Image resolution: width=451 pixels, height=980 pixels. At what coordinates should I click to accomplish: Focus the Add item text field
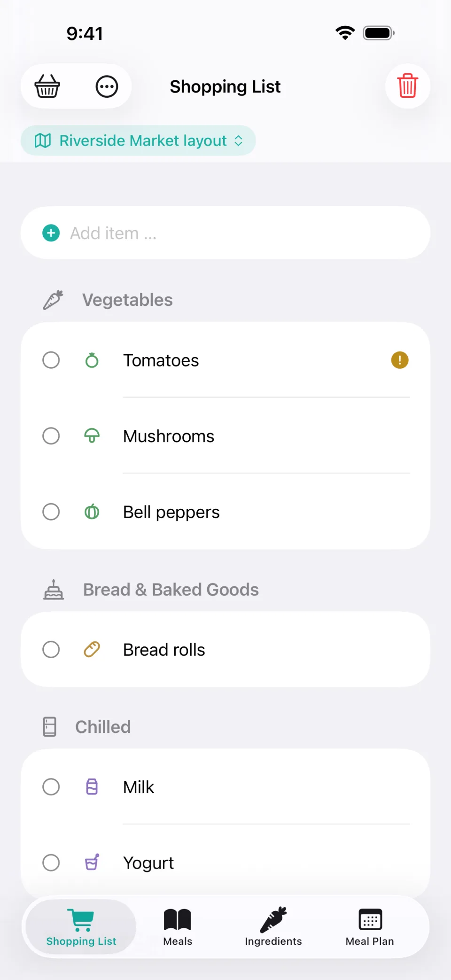pyautogui.click(x=225, y=233)
